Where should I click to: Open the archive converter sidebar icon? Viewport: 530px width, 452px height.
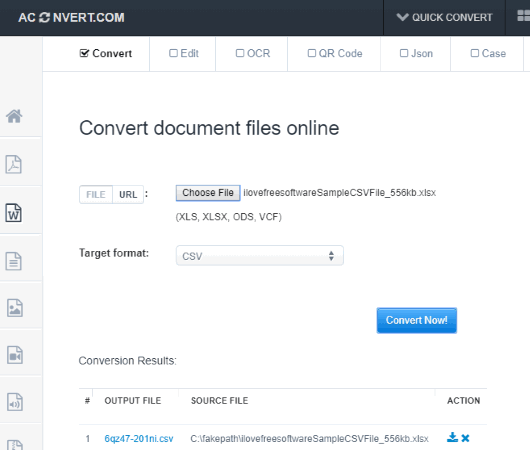click(15, 445)
